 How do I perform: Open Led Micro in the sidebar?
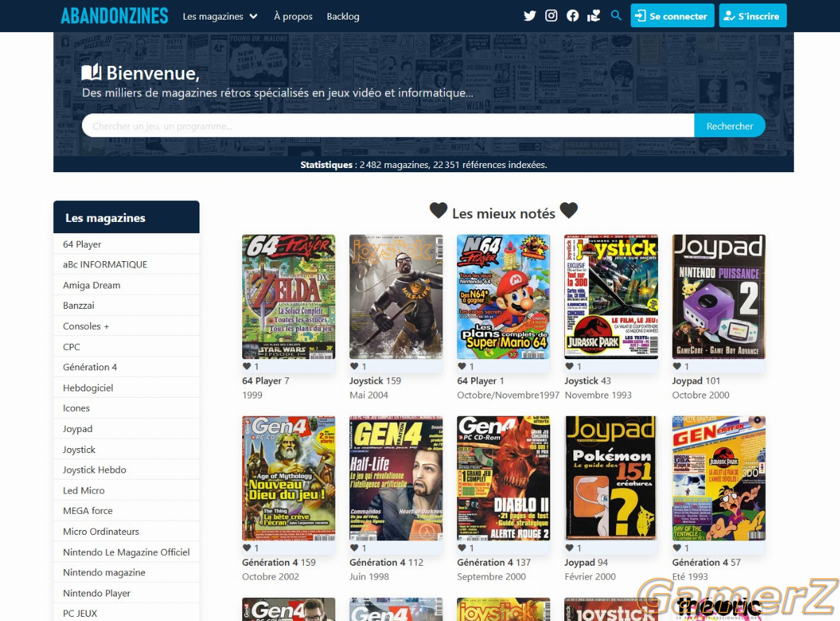tap(126, 490)
